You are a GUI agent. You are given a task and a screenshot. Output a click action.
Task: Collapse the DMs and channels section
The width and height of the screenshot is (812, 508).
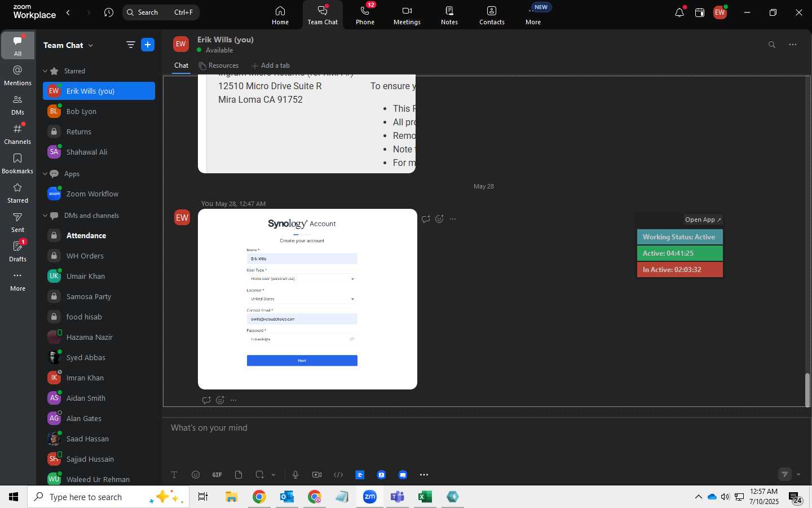[45, 216]
